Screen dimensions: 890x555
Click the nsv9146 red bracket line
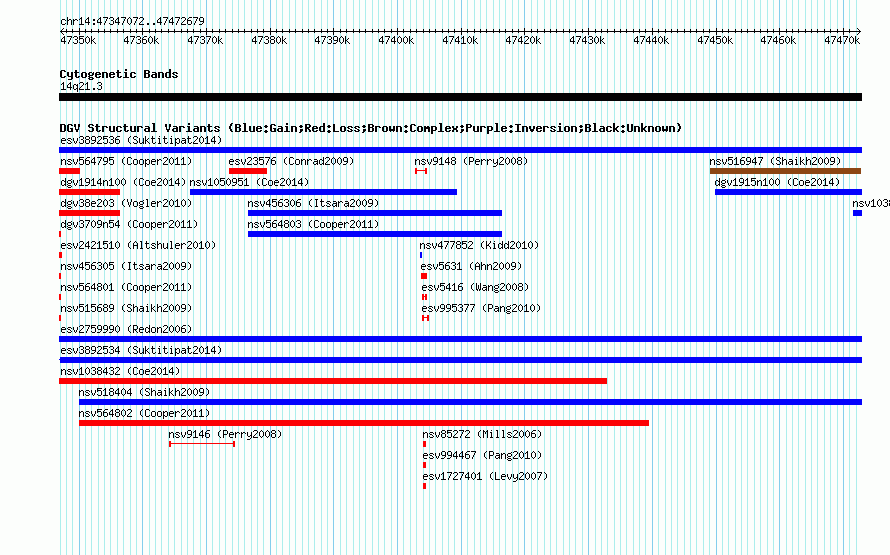(202, 444)
